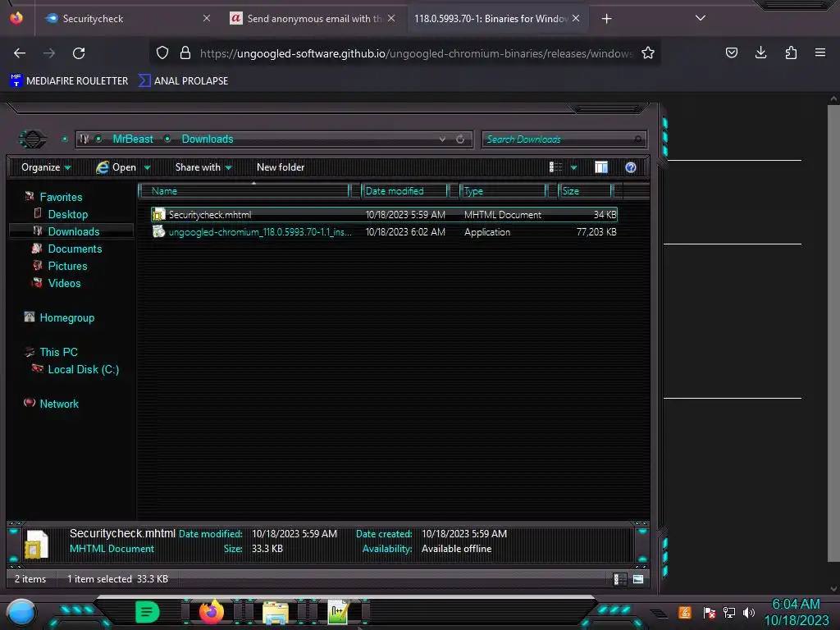Open the Save to Pocket icon

point(731,52)
